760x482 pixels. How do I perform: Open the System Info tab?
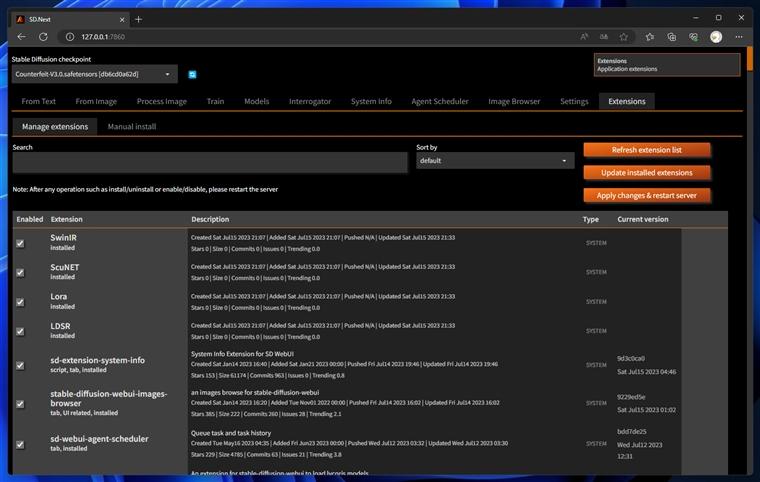[371, 101]
